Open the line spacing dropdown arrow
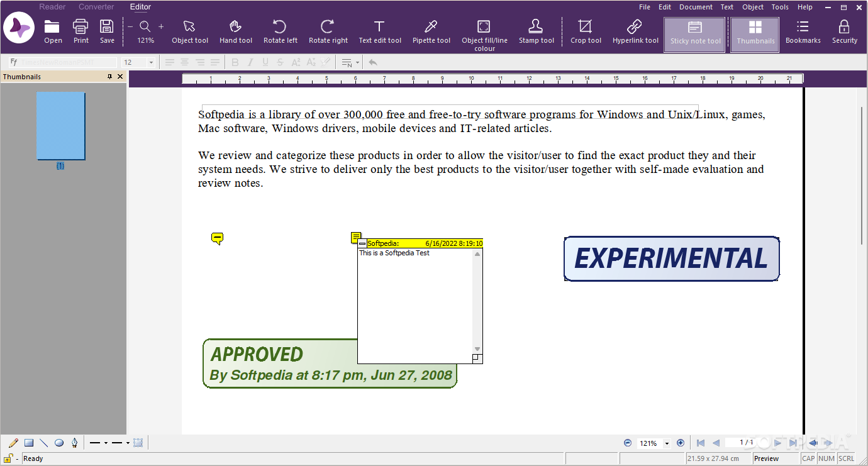Viewport: 868px width, 466px height. click(x=357, y=62)
